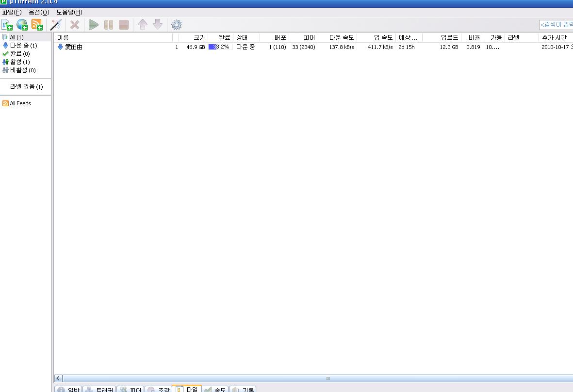Switch to the 트래커 tab
The height and width of the screenshot is (392, 573).
click(99, 389)
